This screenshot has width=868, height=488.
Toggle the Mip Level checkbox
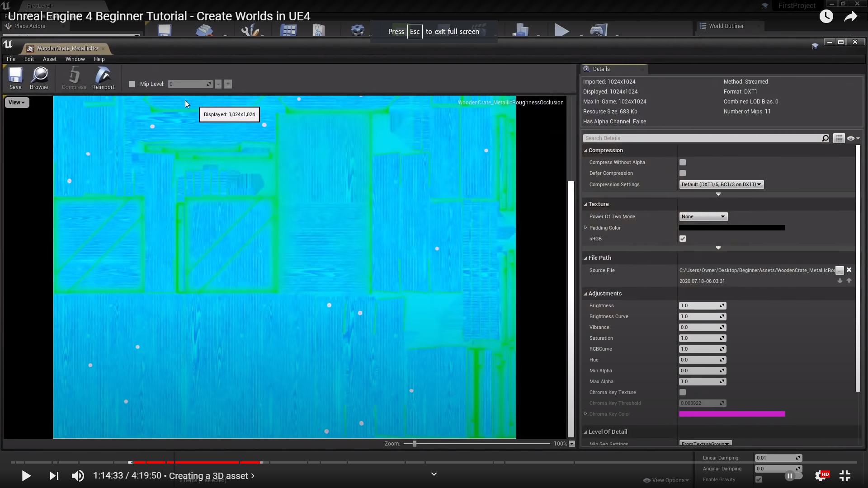click(132, 84)
